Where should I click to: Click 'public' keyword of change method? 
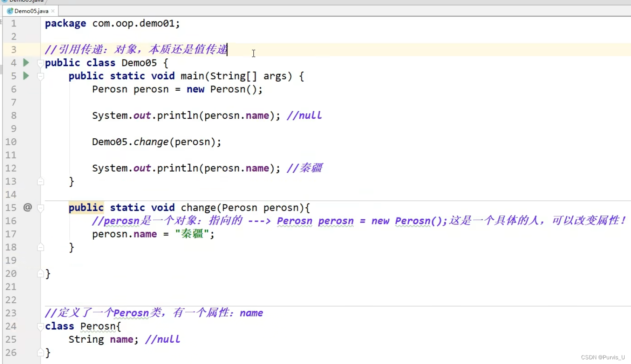(86, 208)
